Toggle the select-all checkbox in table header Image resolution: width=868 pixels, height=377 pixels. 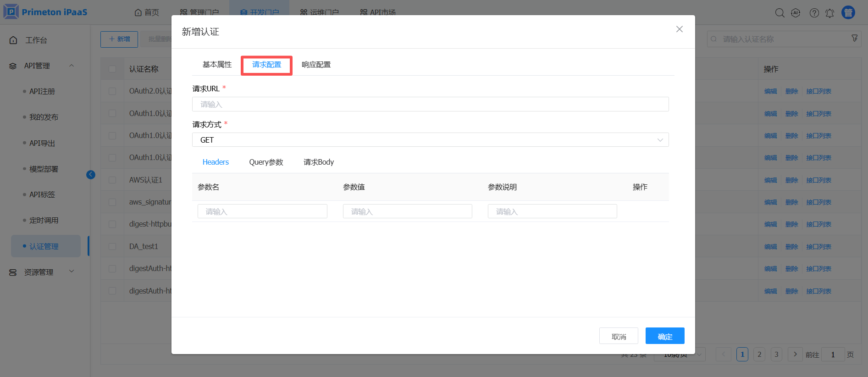(x=112, y=69)
